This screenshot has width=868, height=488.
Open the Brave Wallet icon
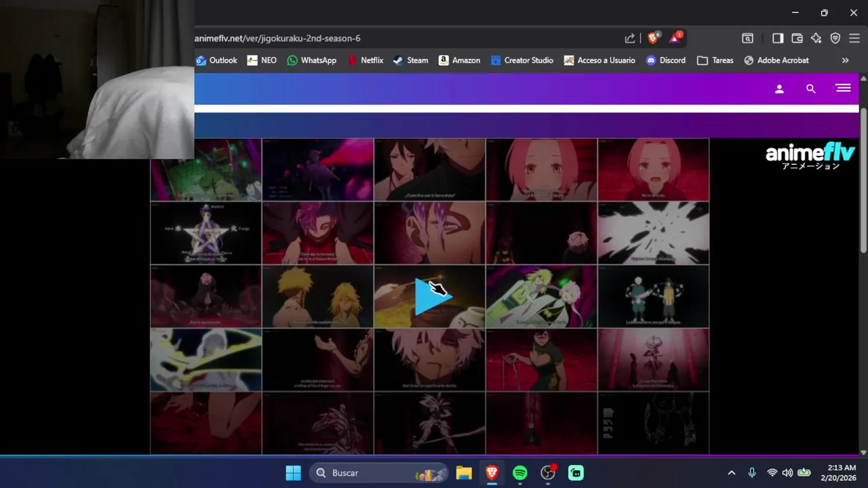(797, 39)
